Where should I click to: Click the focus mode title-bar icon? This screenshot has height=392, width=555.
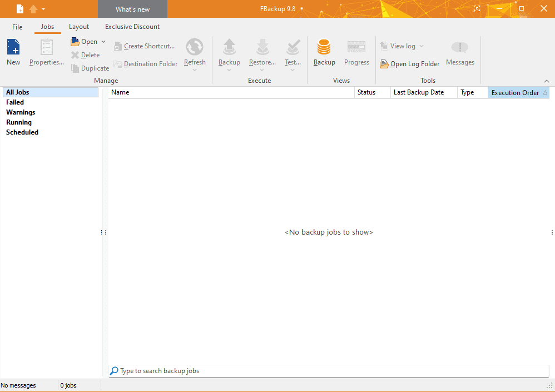477,8
